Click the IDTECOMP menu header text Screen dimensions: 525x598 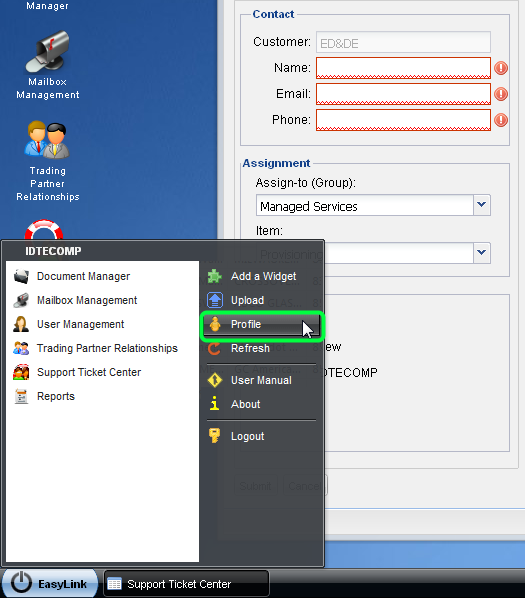pos(53,251)
